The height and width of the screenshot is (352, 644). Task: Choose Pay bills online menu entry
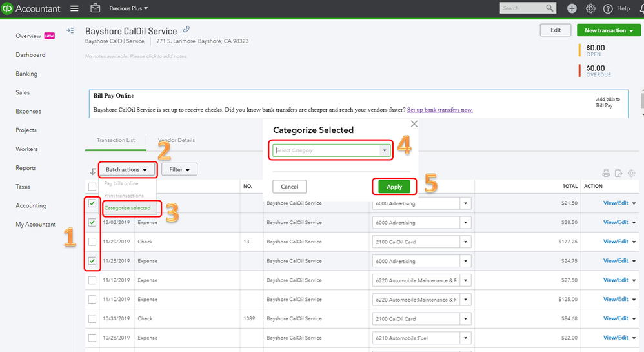[121, 183]
